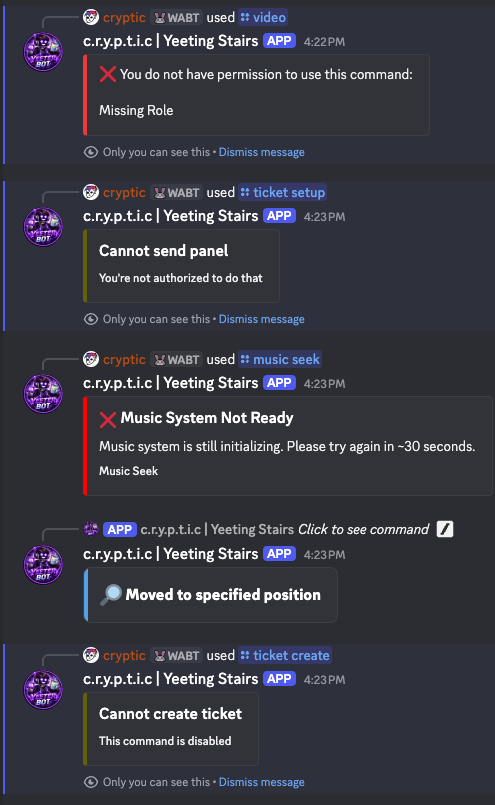Open bot avatar beside Music System Not Ready
The image size is (495, 805).
coord(43,394)
